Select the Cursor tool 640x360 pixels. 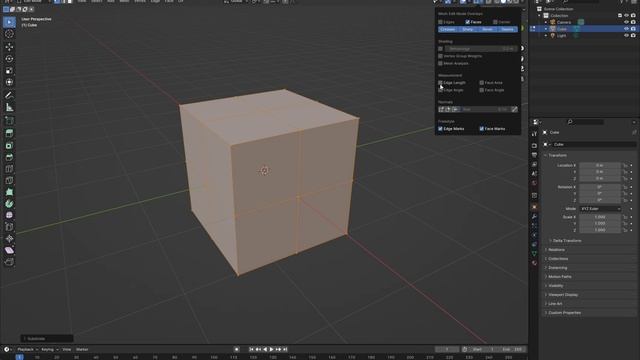[9, 34]
